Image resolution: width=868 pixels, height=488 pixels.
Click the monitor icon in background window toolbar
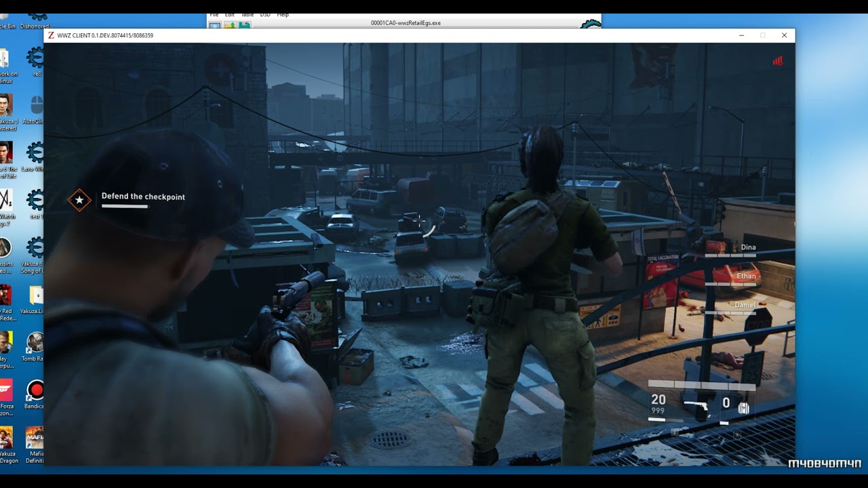coord(215,26)
